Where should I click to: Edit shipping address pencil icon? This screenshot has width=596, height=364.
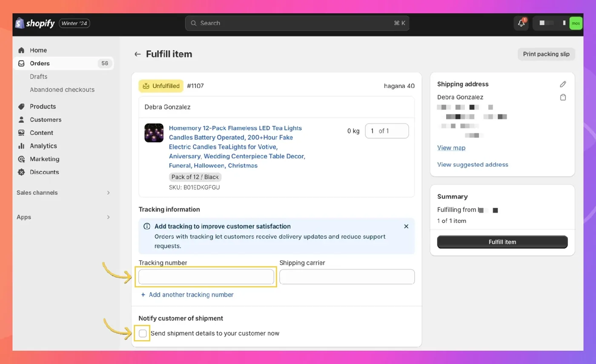(x=563, y=84)
